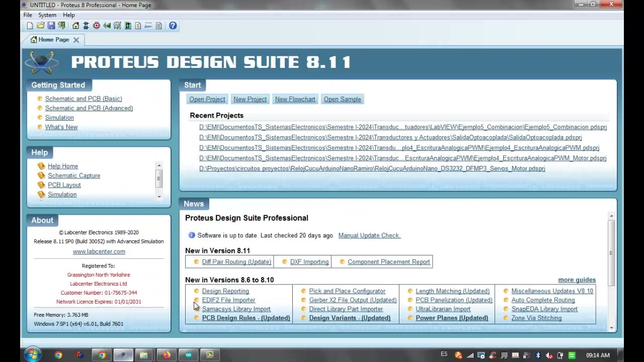
Task: Open the Design Explorer toolbar icon
Action: (x=128, y=26)
